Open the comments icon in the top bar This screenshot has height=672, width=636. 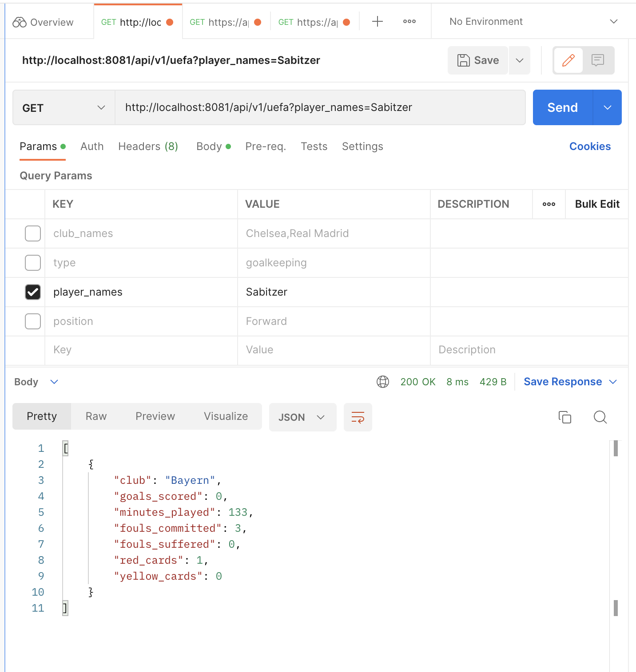tap(598, 60)
